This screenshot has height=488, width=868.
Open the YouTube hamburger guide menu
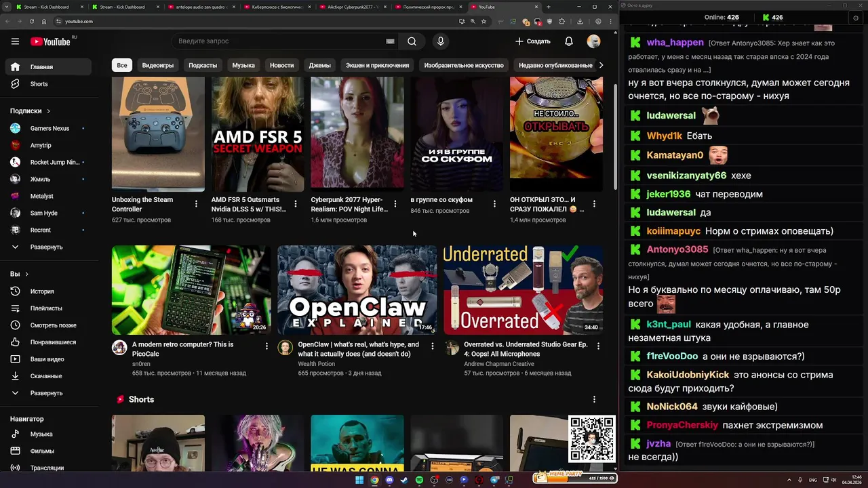click(x=15, y=41)
